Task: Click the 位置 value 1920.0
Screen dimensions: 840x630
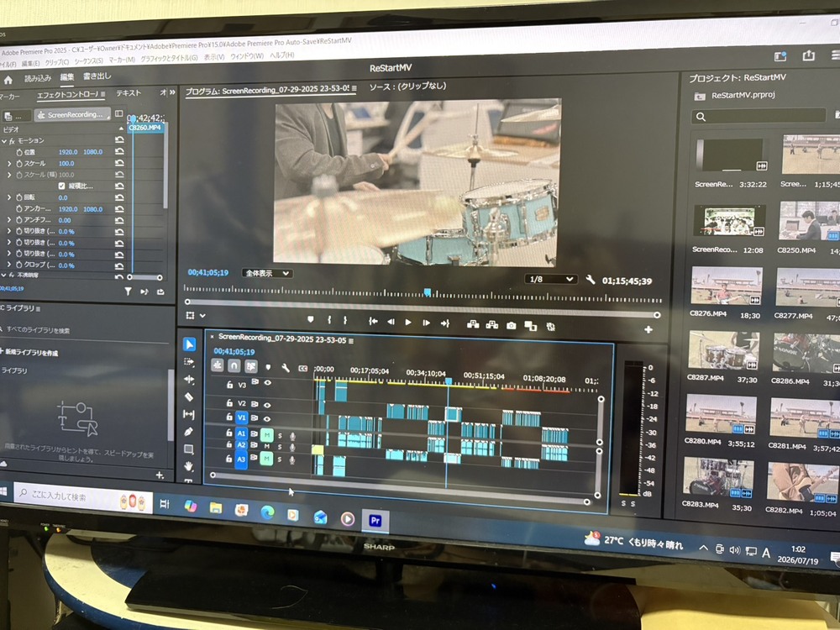Action: 68,152
